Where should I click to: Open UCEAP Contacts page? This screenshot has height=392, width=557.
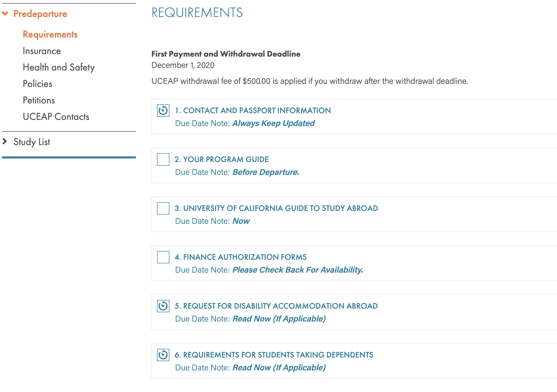click(x=56, y=117)
